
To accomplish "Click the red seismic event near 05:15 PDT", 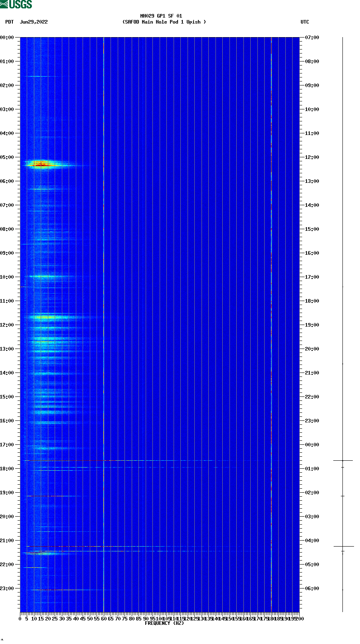I will tap(42, 164).
